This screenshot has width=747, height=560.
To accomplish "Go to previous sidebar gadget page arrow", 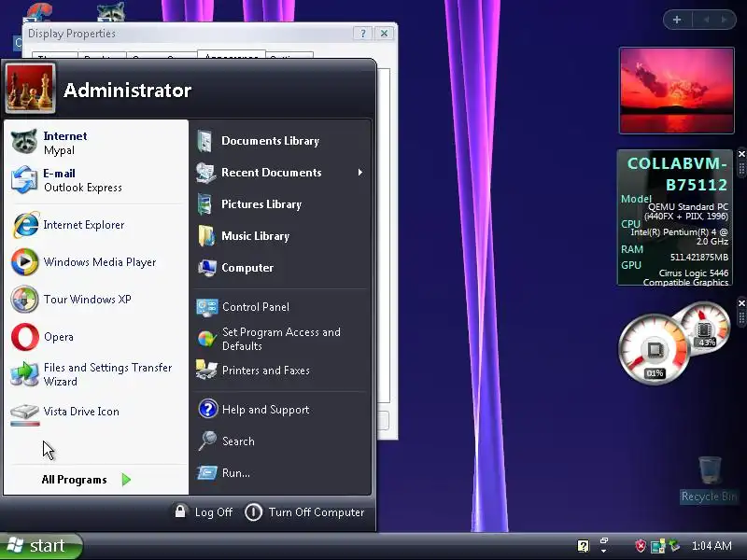I will click(x=706, y=20).
